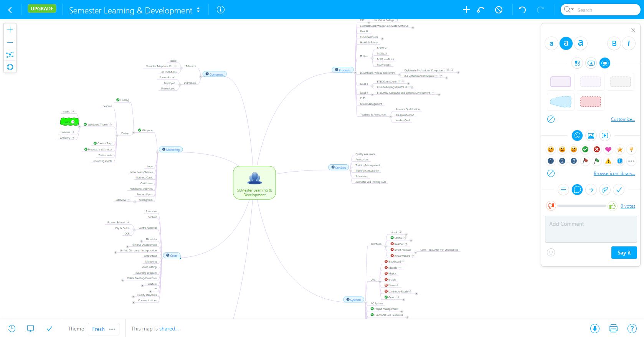Change map layout via layout icon
Screen dimensions: 644x337
pyautogui.click(x=10, y=55)
